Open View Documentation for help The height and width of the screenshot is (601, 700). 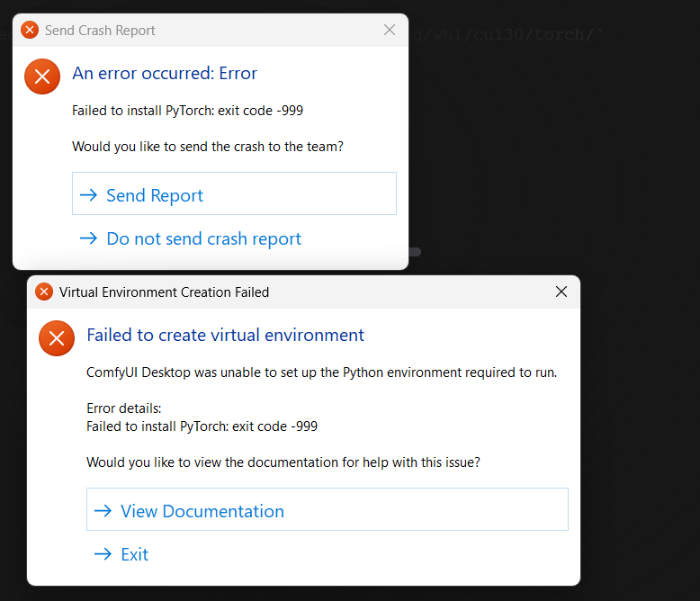pos(327,510)
